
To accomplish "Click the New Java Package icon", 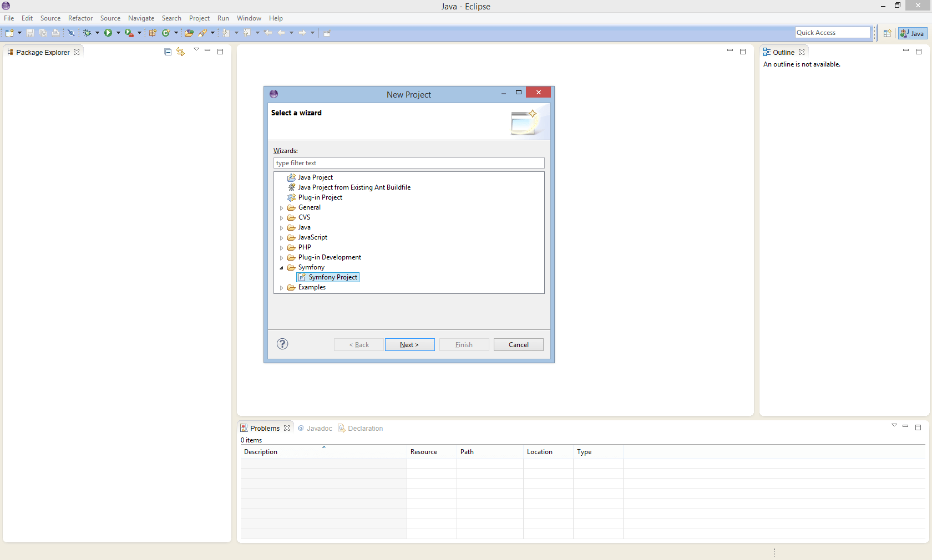I will tap(153, 33).
